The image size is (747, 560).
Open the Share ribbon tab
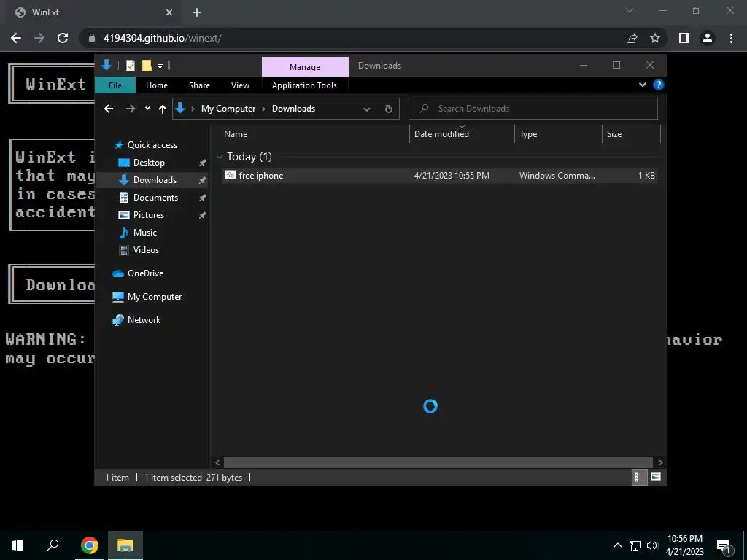[x=199, y=85]
